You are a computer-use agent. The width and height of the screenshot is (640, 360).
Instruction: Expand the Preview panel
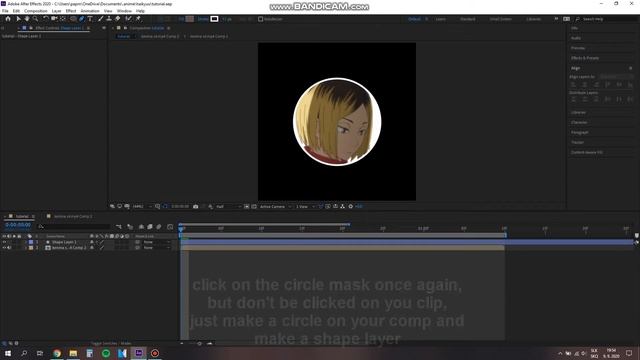click(x=578, y=48)
